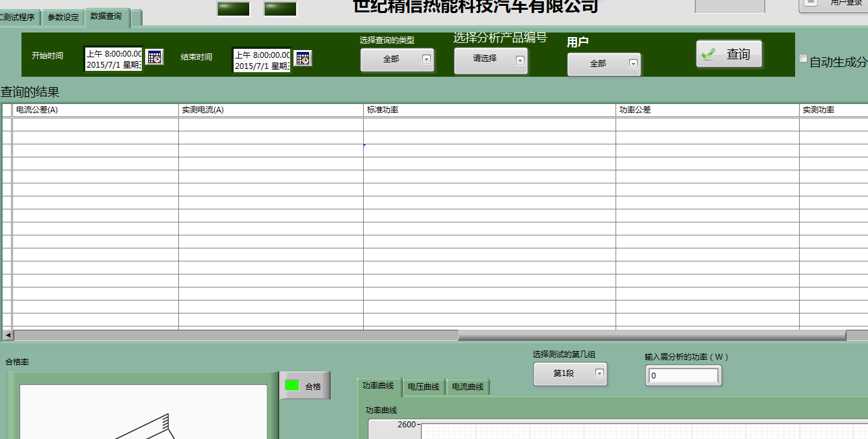868x439 pixels.
Task: Select 电流公差(A) column header
Action: [96, 110]
